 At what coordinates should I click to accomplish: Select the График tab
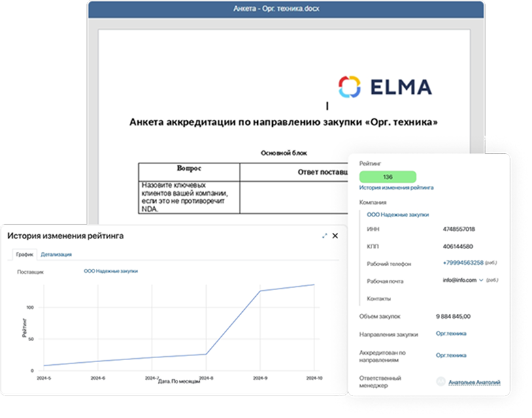(24, 254)
